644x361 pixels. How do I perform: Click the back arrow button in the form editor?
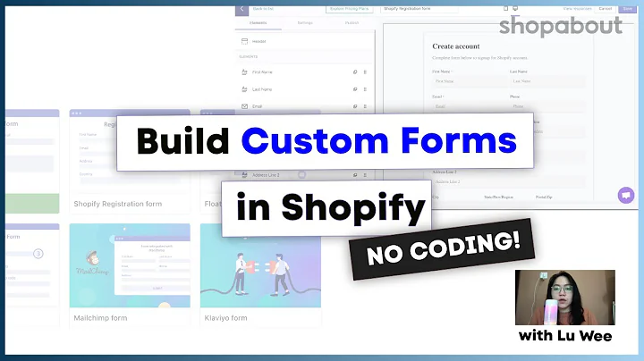point(241,9)
